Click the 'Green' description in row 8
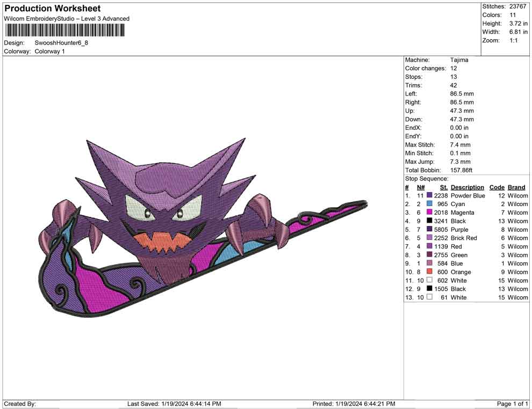 coord(459,255)
